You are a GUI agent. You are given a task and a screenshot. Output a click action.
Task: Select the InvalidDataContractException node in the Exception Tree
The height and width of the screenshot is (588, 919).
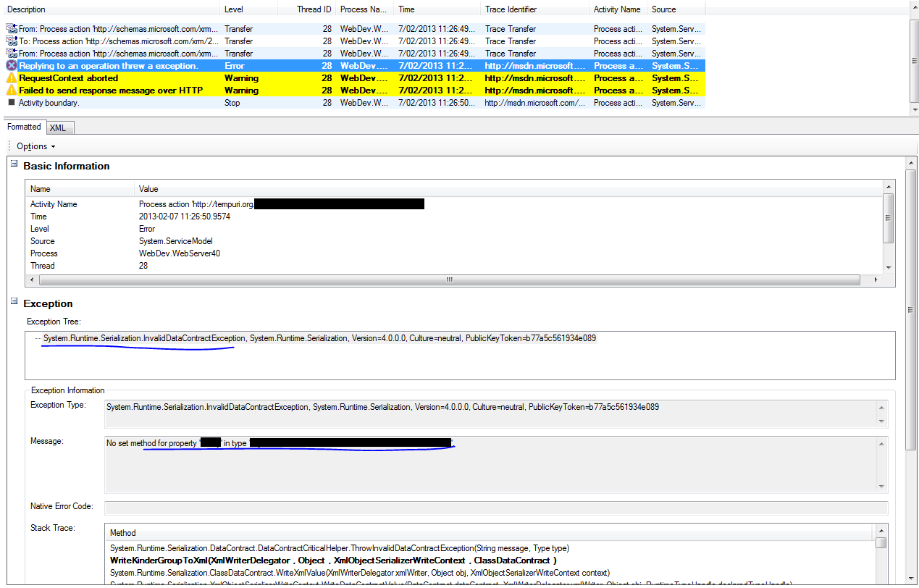[145, 338]
